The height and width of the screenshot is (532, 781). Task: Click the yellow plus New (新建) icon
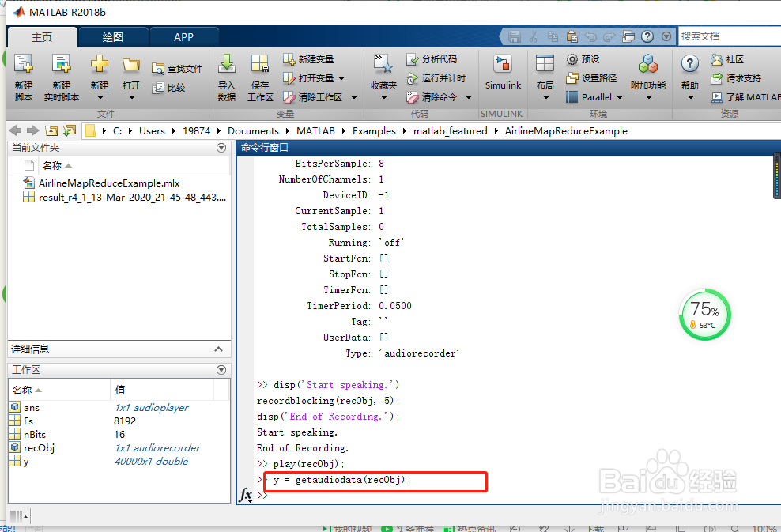click(99, 64)
